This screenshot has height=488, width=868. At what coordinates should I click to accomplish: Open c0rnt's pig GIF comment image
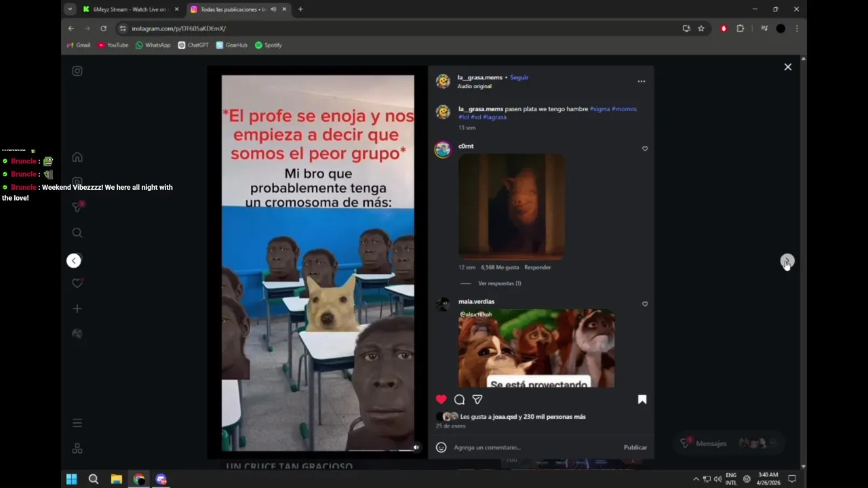(512, 207)
